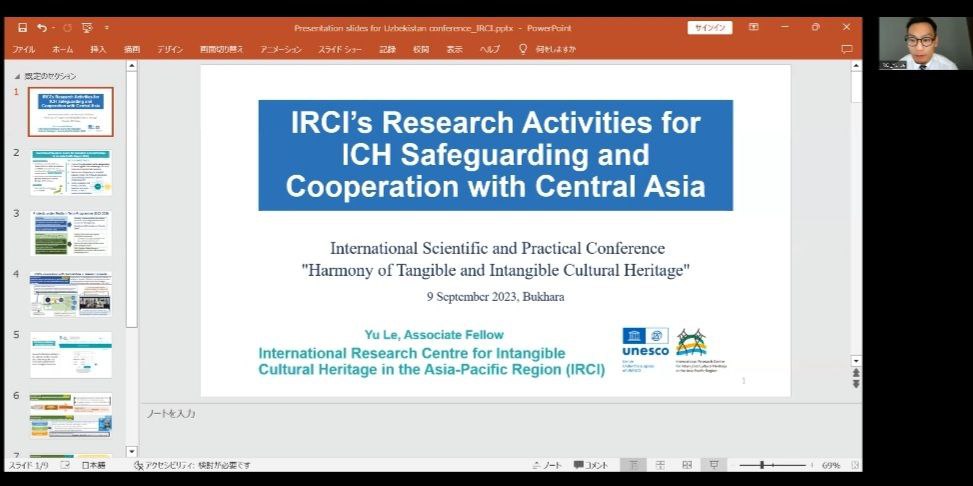
Task: Collapse the default section in slide panel
Action: pos(17,76)
